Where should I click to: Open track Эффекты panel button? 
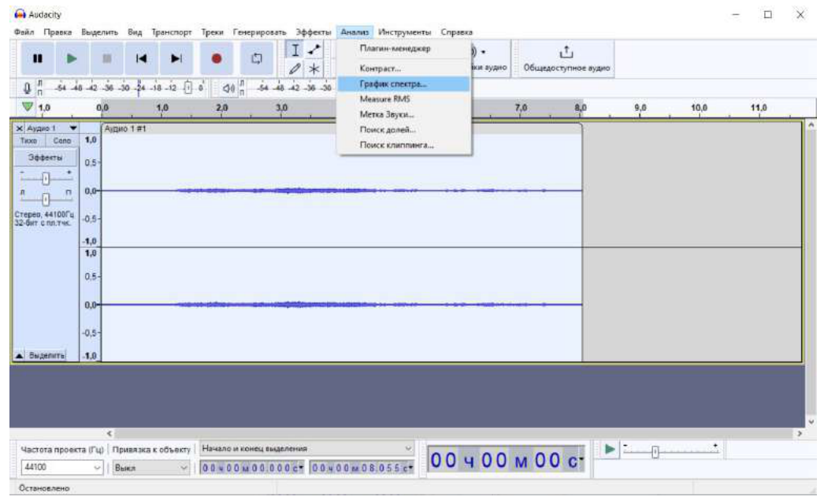[x=45, y=157]
